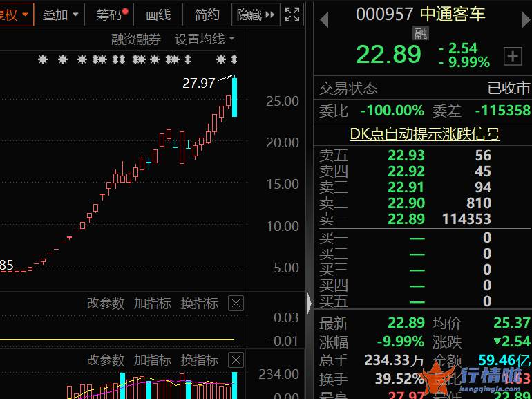
Task: Select the 画线 drawing tool
Action: [158, 15]
